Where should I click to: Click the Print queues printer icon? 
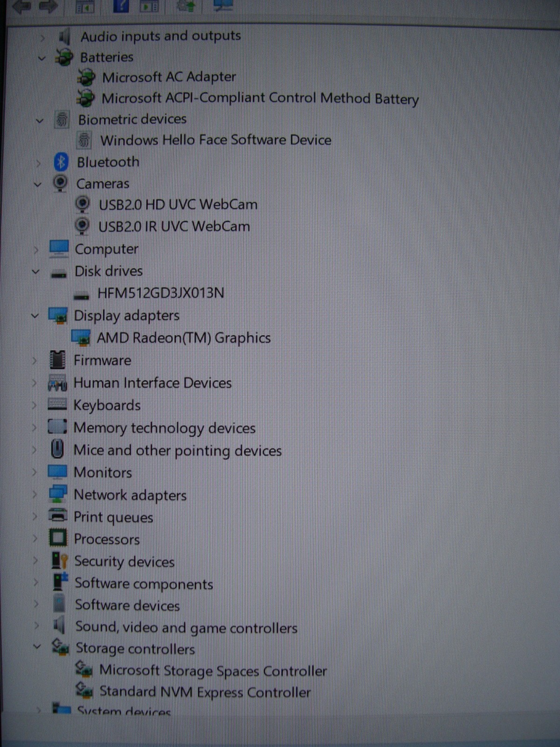point(58,515)
